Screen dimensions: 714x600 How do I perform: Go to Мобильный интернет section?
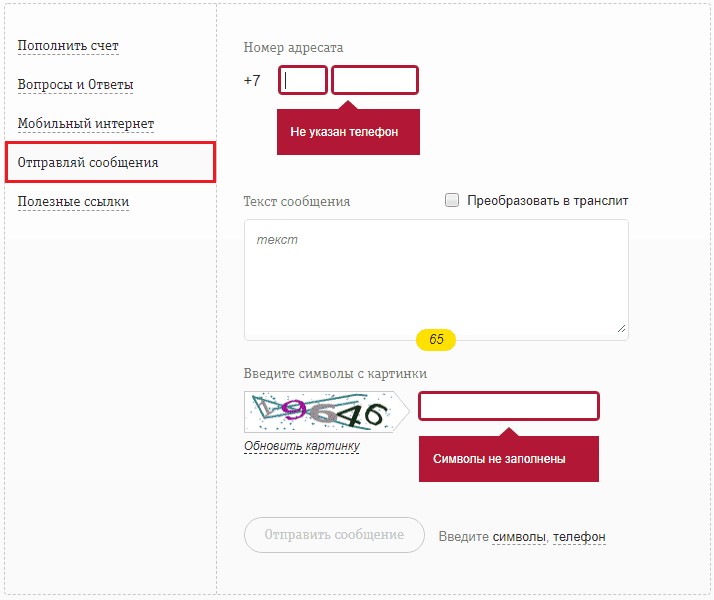(86, 124)
